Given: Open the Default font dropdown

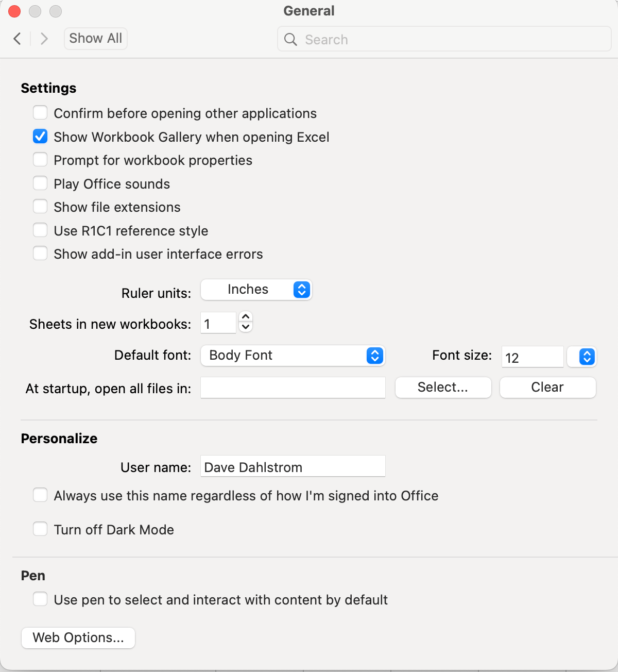Looking at the screenshot, I should (x=293, y=356).
